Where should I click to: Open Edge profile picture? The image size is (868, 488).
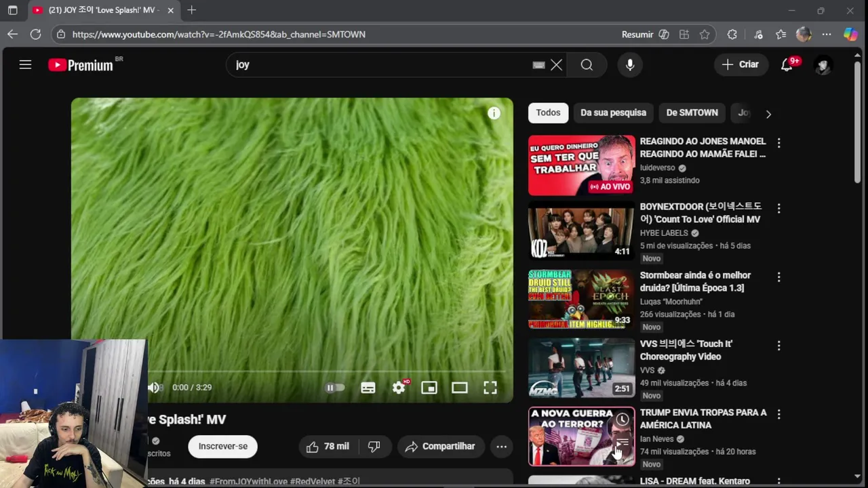click(x=804, y=35)
